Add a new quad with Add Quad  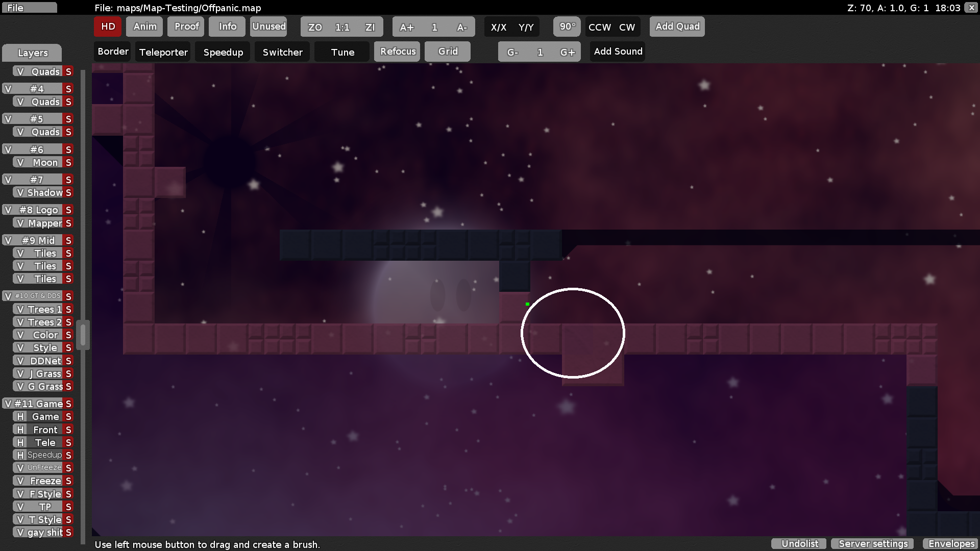tap(677, 27)
